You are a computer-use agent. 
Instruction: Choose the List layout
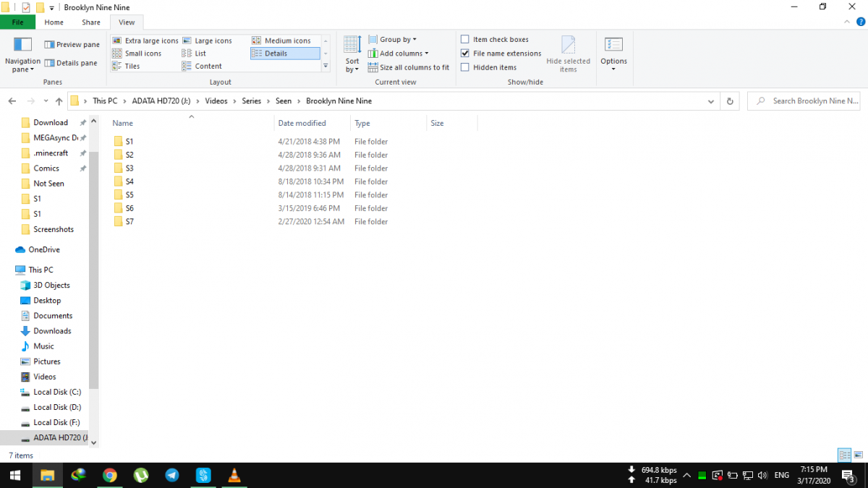coord(194,53)
